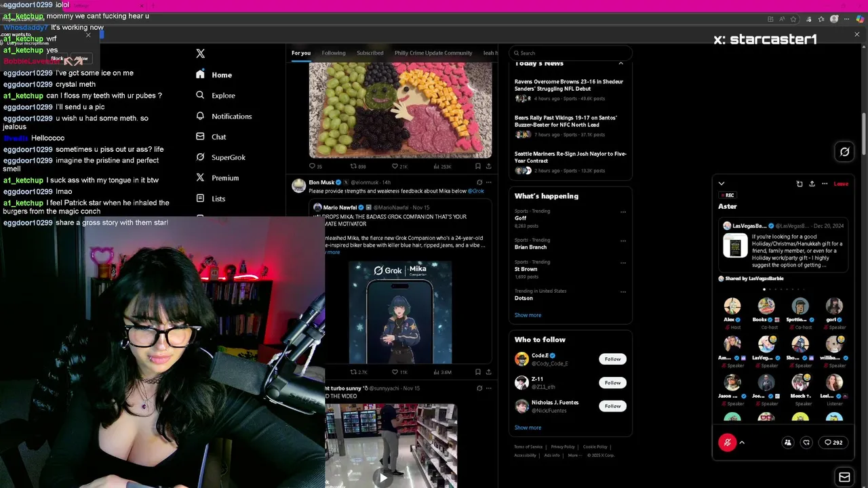Open browser profile avatar

coord(834,19)
